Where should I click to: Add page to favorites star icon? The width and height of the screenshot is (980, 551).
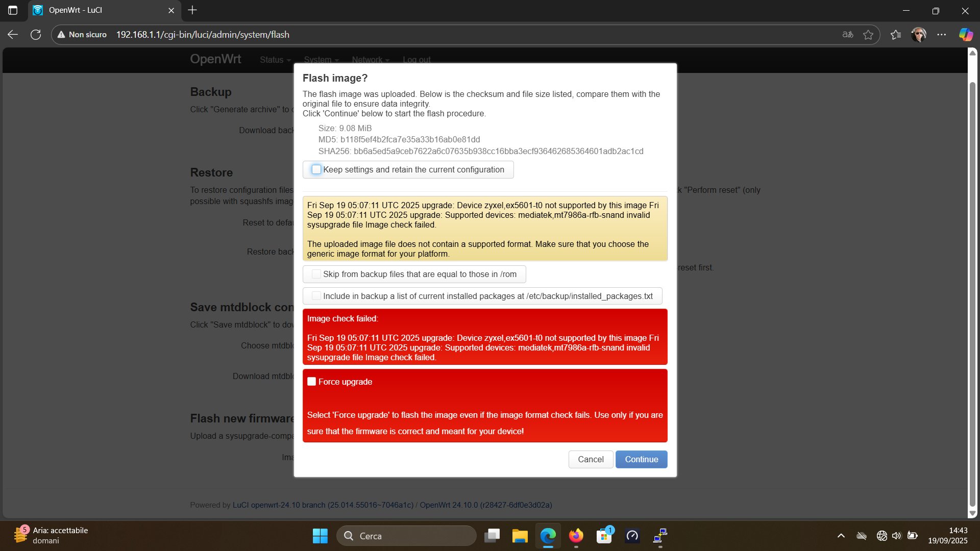point(868,35)
